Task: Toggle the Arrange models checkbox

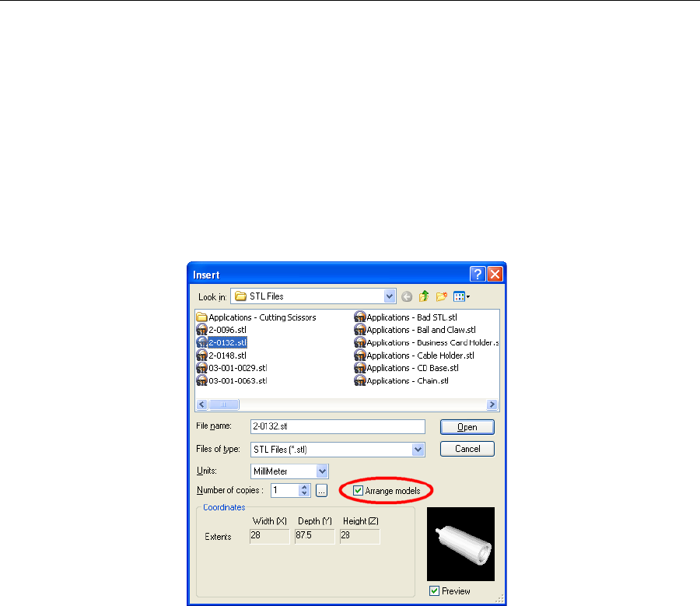Action: (358, 491)
